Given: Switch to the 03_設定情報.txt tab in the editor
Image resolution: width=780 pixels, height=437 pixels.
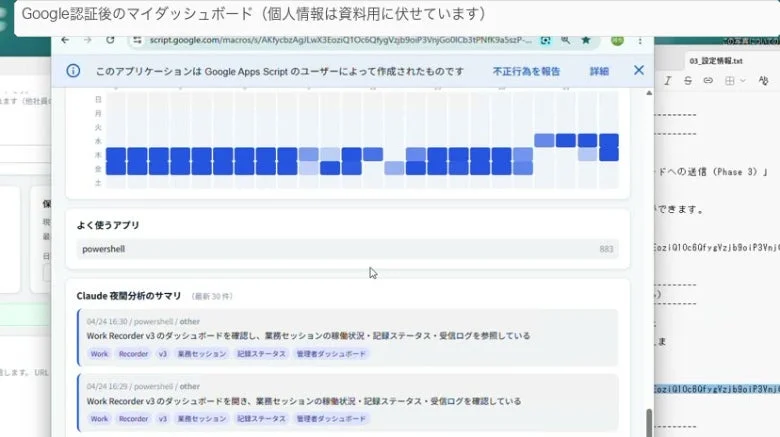Looking at the screenshot, I should pyautogui.click(x=716, y=61).
